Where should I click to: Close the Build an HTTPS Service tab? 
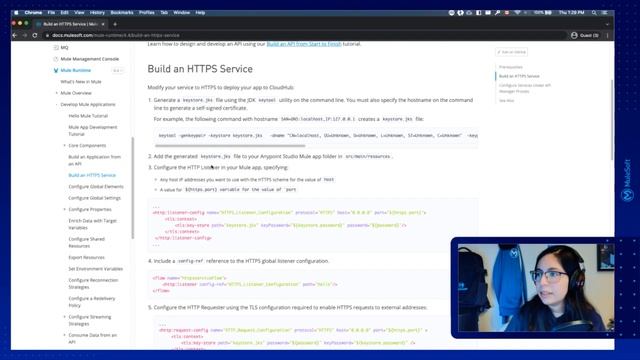pyautogui.click(x=103, y=24)
